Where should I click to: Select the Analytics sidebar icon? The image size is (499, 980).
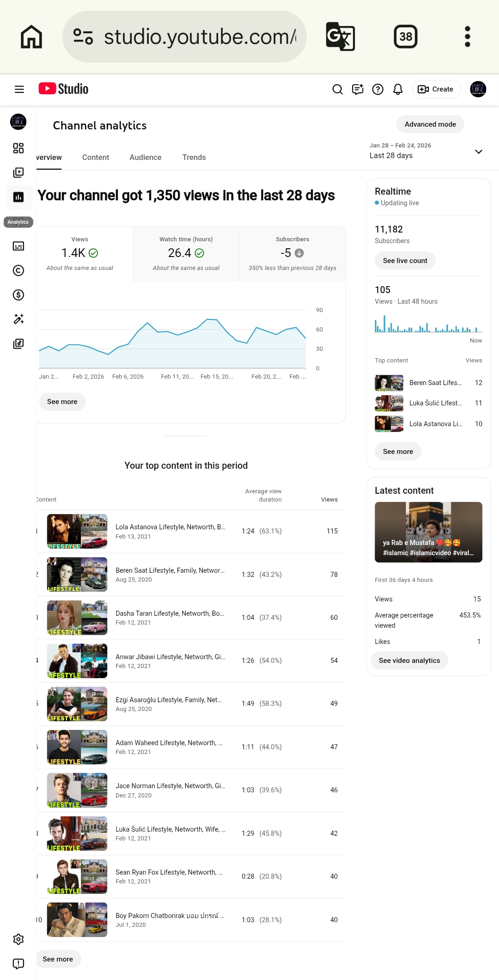click(18, 197)
